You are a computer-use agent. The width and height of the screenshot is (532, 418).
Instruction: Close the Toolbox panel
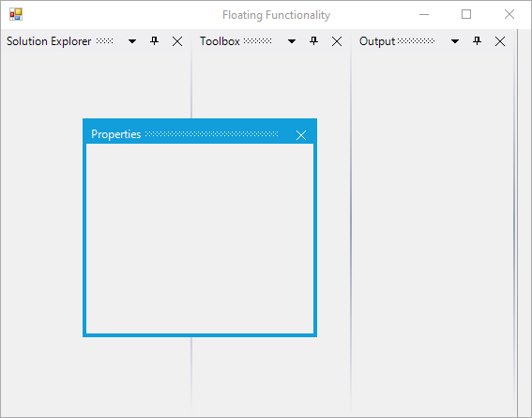click(x=337, y=41)
